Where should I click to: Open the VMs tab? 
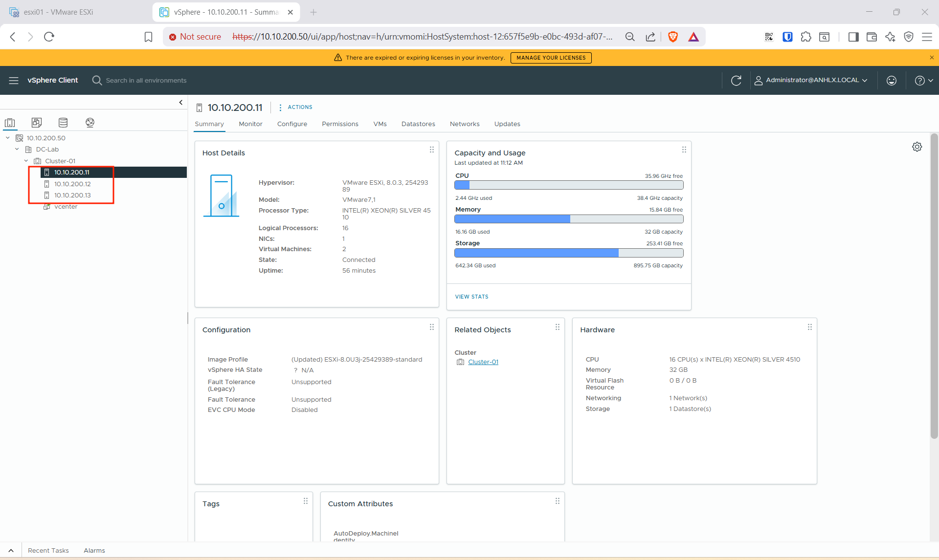[x=380, y=124]
